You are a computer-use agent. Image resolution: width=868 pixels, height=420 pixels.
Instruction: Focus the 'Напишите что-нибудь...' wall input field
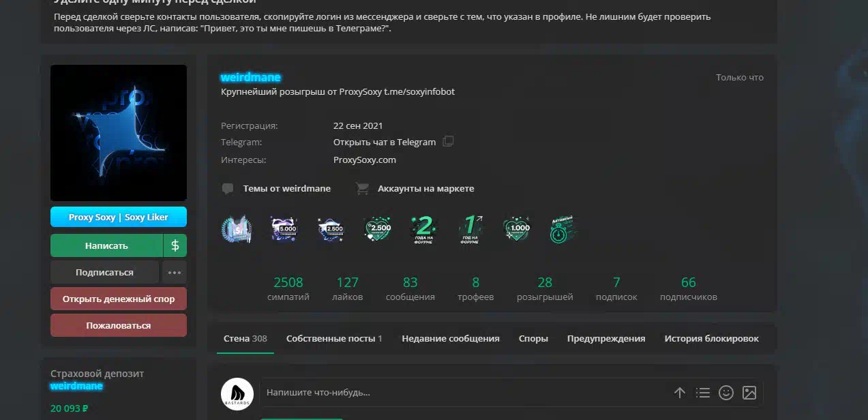(x=464, y=393)
